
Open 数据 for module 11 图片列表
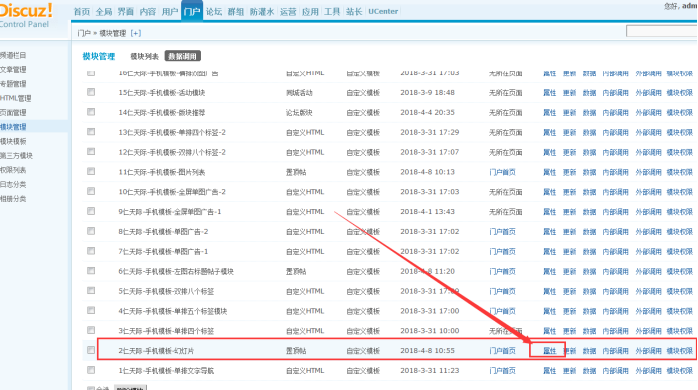coord(589,172)
